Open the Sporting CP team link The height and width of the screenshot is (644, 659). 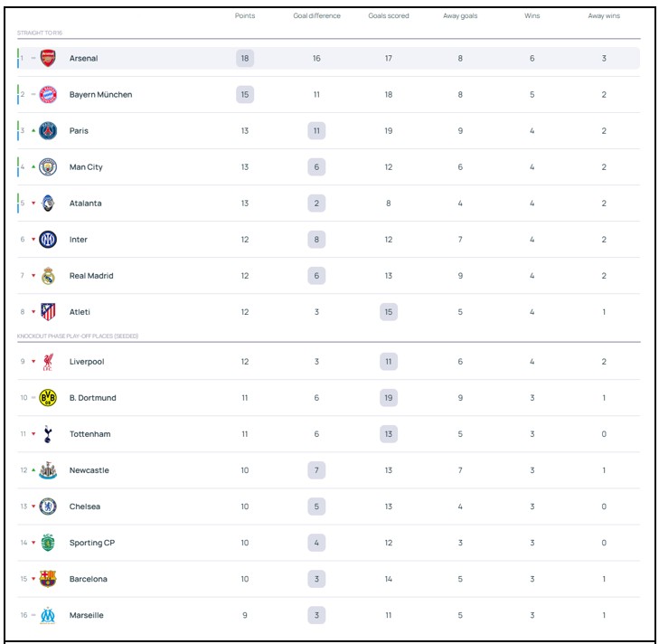[x=91, y=543]
